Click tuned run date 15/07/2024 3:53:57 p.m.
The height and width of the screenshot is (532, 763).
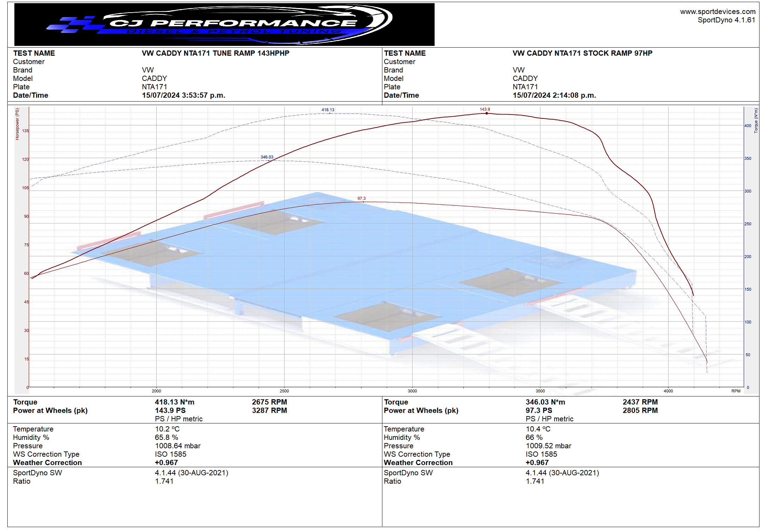pyautogui.click(x=183, y=95)
